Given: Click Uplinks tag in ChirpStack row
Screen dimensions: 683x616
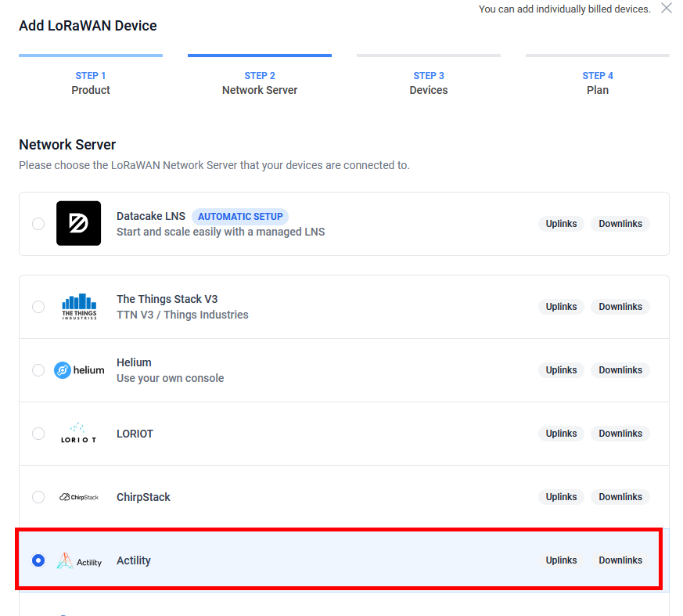Looking at the screenshot, I should tap(561, 496).
